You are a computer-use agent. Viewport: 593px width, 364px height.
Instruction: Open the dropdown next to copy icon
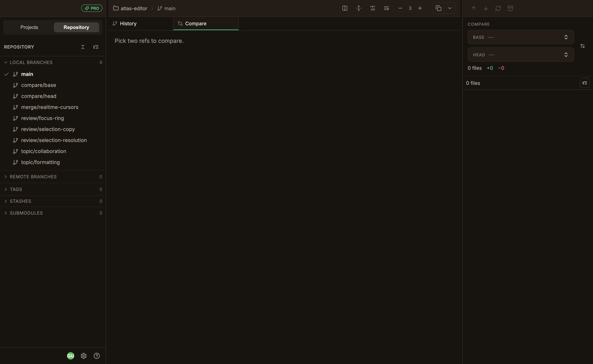pos(450,8)
